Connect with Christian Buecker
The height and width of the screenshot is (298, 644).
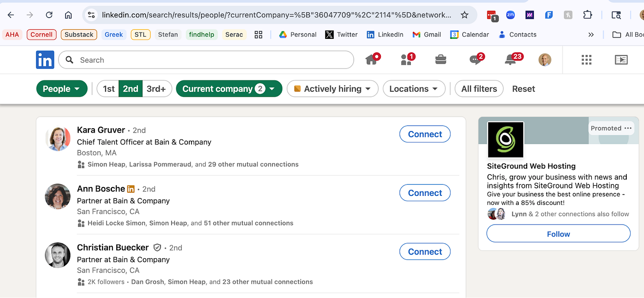tap(425, 252)
